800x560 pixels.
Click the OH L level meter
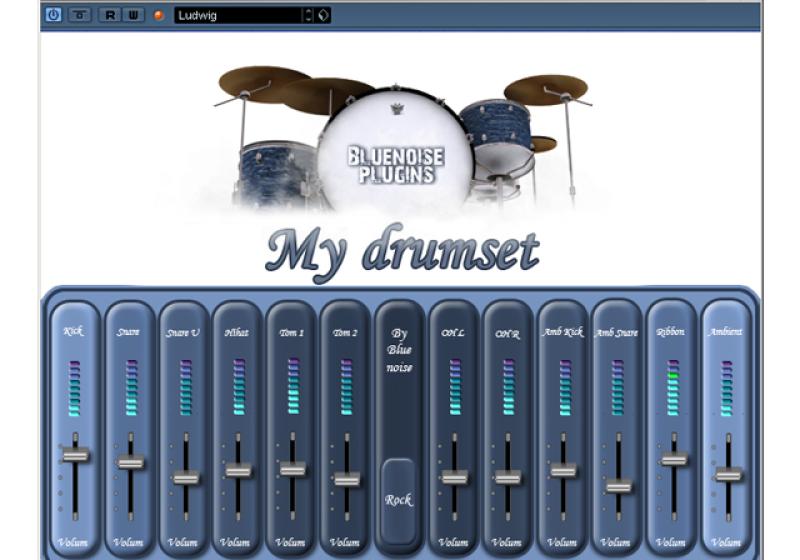[x=454, y=387]
